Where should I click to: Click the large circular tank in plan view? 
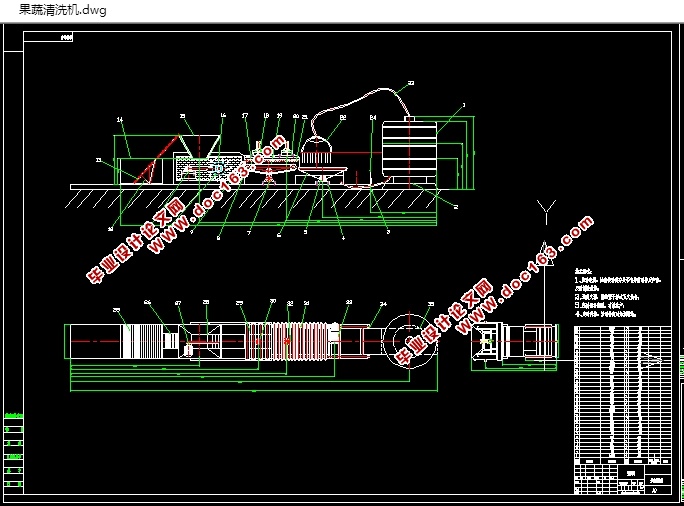click(409, 341)
